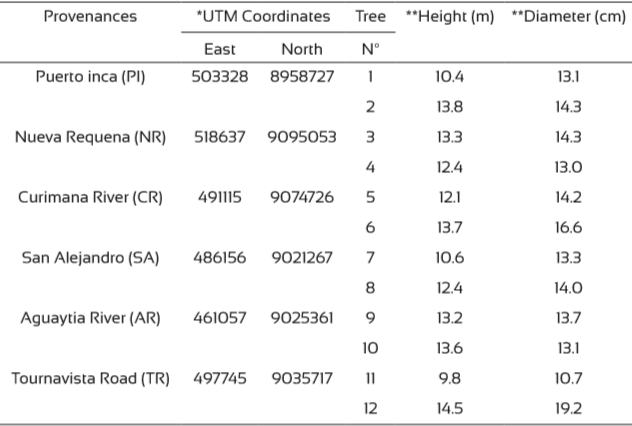Select the height value 9.8
This screenshot has width=632, height=426.
(449, 377)
